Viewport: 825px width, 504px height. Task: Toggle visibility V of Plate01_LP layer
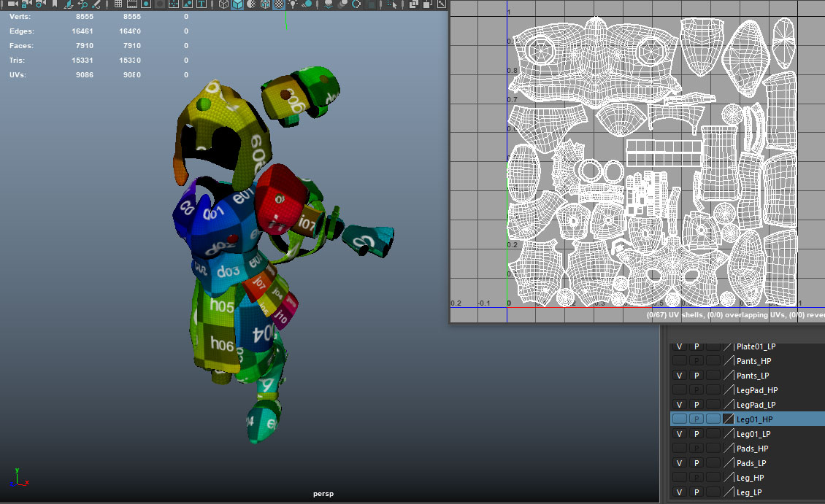point(679,346)
